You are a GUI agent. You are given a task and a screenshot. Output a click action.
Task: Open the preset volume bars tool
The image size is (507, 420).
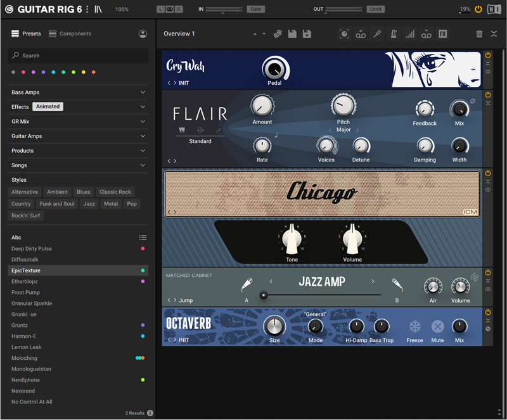410,34
